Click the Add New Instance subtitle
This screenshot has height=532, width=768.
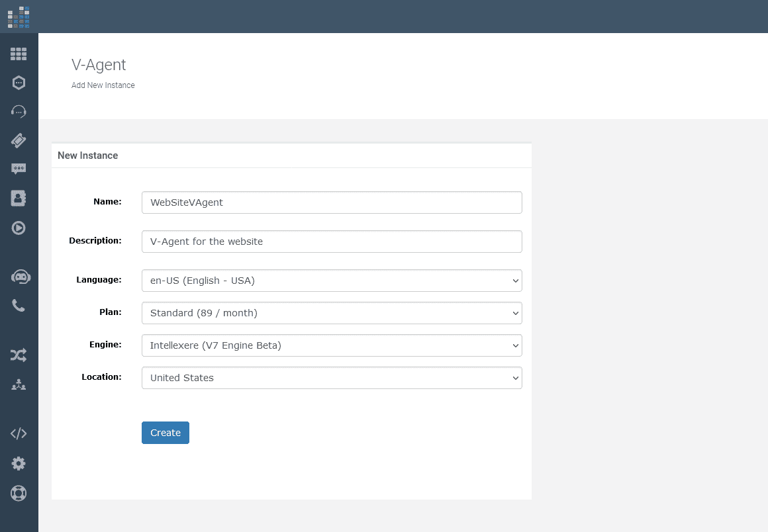pyautogui.click(x=103, y=85)
